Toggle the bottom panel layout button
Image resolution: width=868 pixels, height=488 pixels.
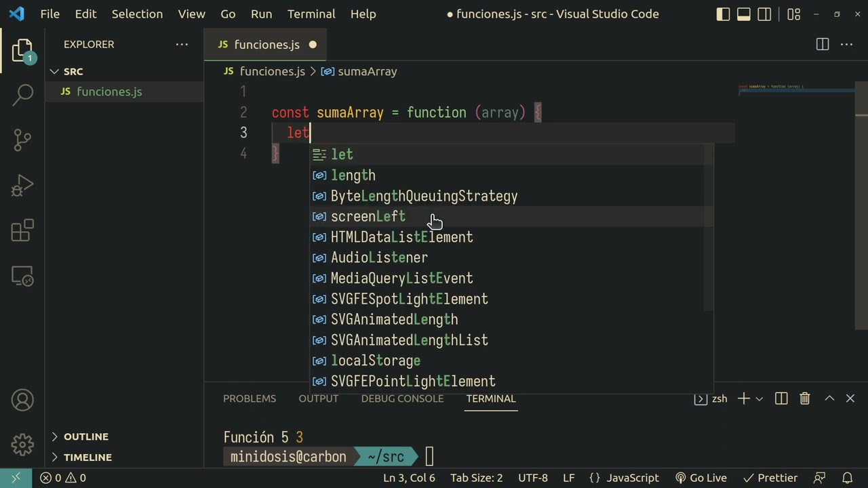pyautogui.click(x=743, y=14)
